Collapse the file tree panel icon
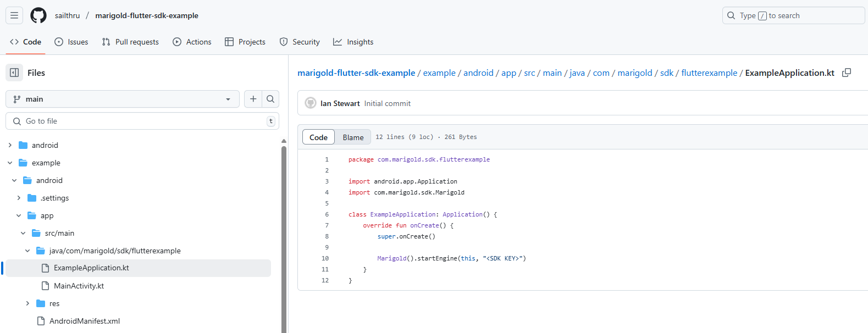Image resolution: width=868 pixels, height=333 pixels. click(14, 73)
